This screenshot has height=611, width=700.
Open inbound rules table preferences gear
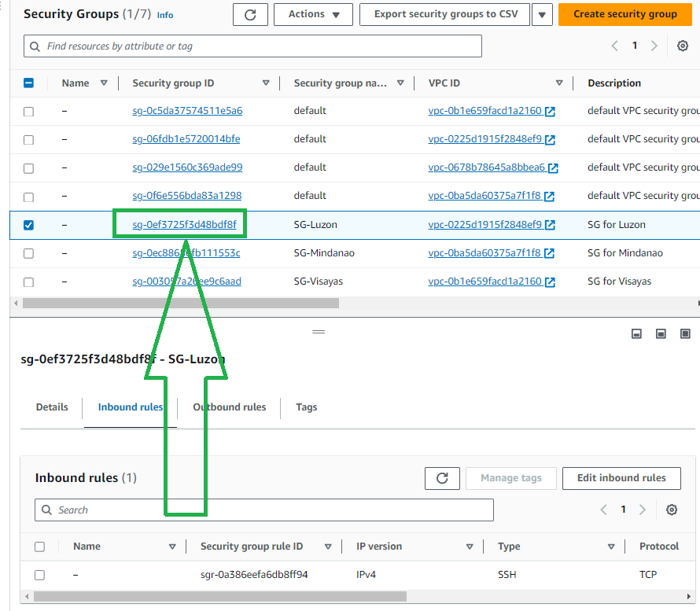pyautogui.click(x=672, y=510)
